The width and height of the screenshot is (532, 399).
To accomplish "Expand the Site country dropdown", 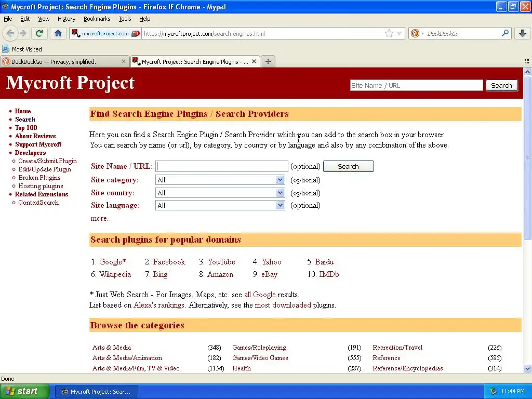I will click(x=220, y=193).
